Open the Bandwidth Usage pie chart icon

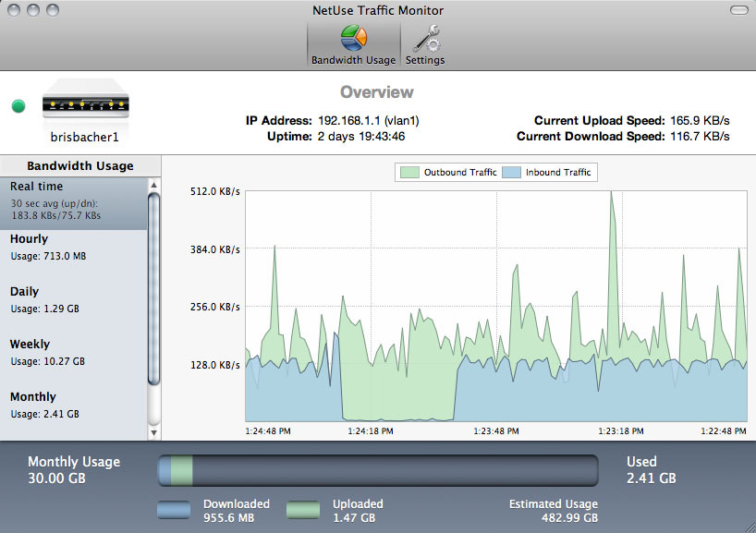[353, 39]
